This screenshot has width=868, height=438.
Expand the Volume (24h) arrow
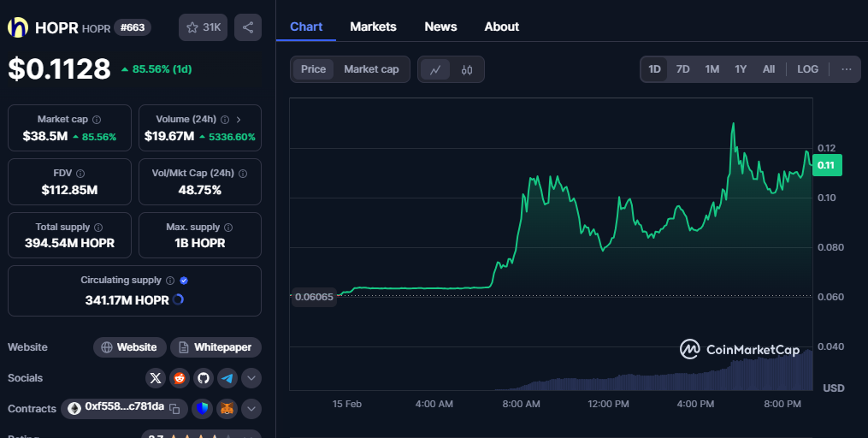point(239,120)
